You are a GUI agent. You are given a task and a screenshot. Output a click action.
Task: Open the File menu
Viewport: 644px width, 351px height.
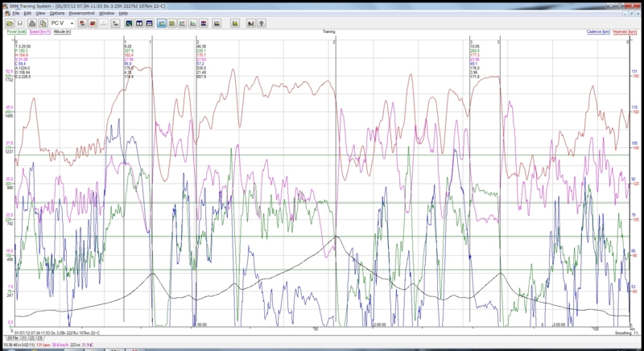(x=16, y=14)
